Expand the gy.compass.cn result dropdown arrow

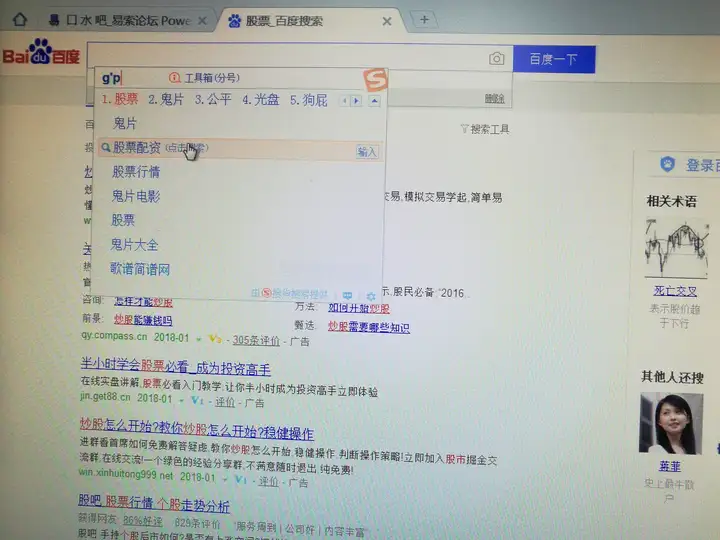199,339
